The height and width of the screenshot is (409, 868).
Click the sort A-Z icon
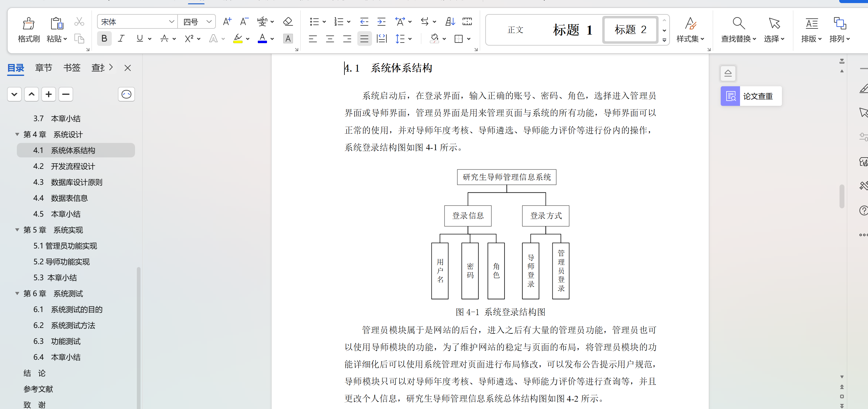(450, 21)
